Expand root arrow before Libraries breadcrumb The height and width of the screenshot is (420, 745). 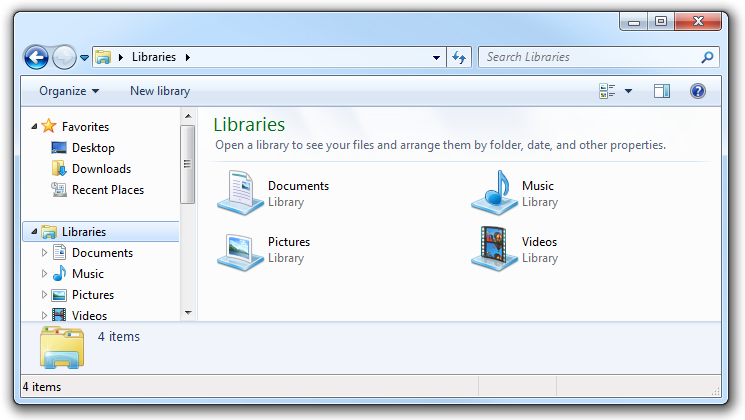pyautogui.click(x=121, y=57)
